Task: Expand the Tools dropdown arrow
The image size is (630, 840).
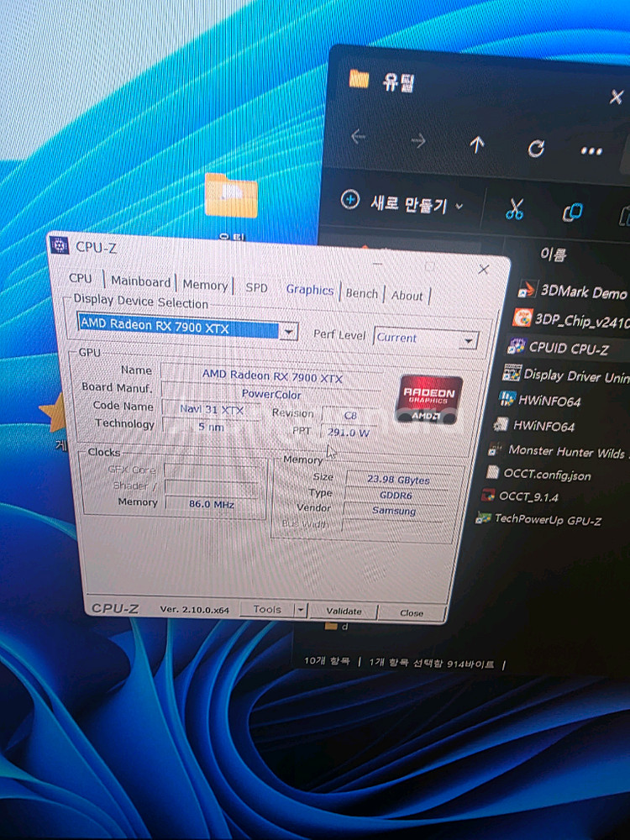Action: [301, 610]
